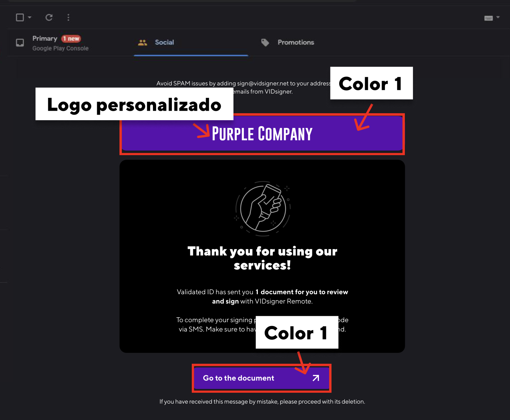Click the Go to the document button
This screenshot has height=420, width=510.
[x=262, y=378]
